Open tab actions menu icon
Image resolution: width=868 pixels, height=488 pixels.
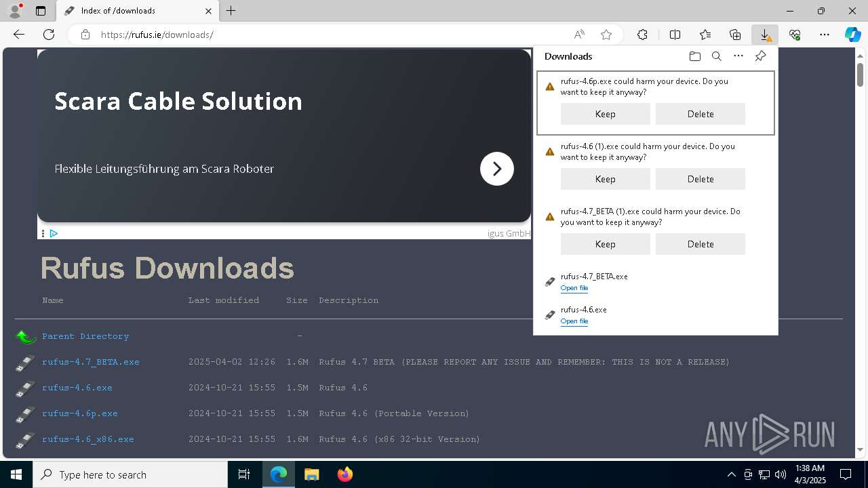tap(41, 11)
